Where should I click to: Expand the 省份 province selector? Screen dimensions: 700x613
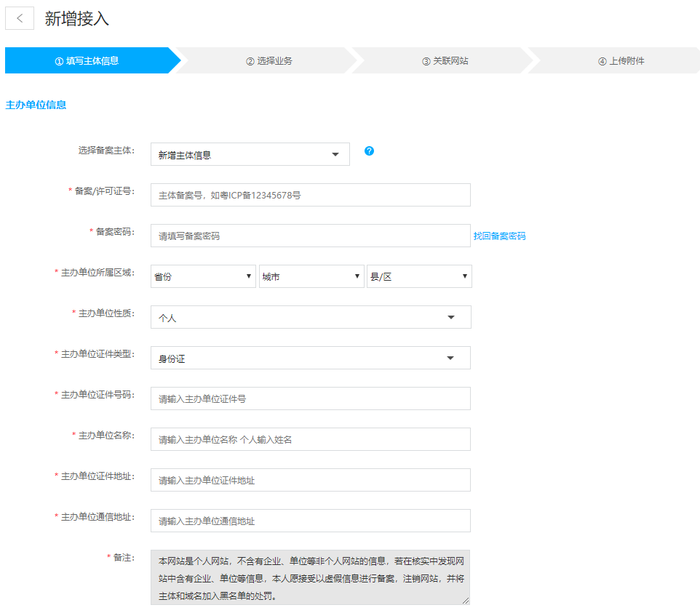pos(203,276)
